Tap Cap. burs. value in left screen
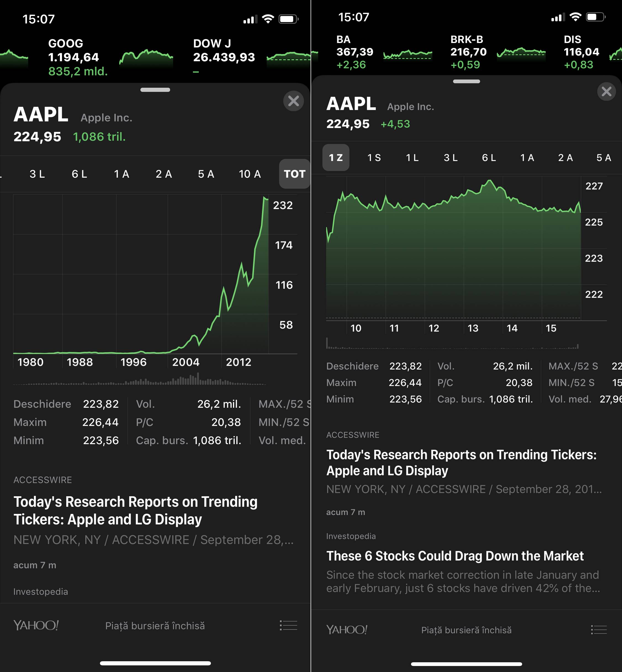Viewport: 622px width, 672px height. 217,440
